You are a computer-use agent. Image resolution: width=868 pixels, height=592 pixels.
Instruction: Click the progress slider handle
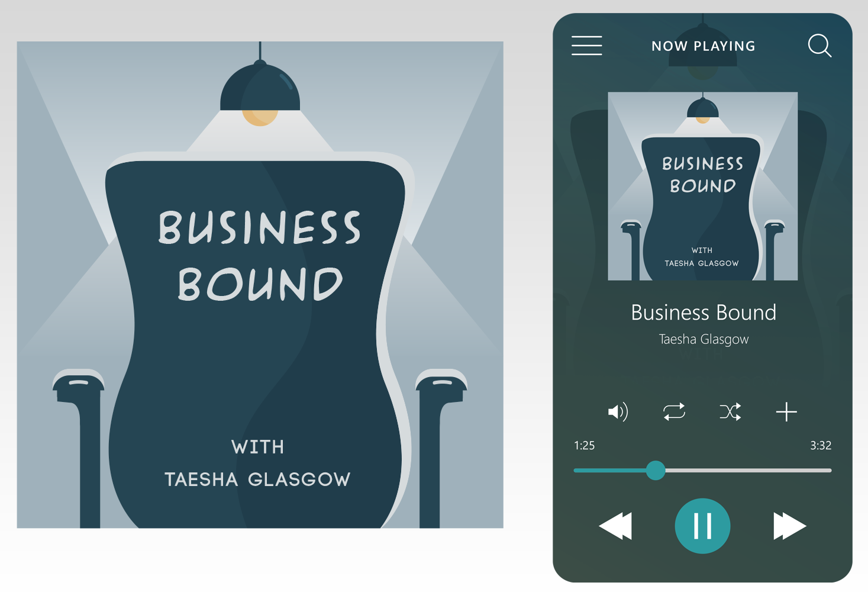point(656,471)
